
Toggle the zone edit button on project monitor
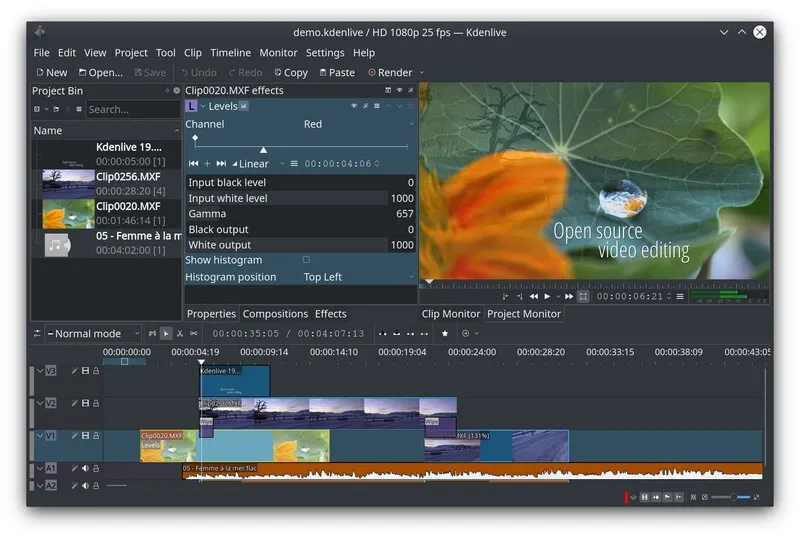[x=583, y=297]
